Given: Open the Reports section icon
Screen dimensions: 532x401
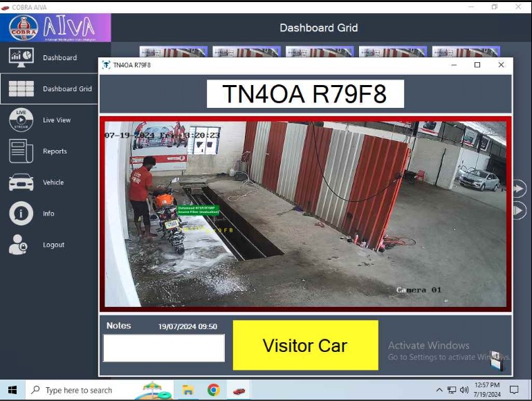Looking at the screenshot, I should (x=21, y=151).
